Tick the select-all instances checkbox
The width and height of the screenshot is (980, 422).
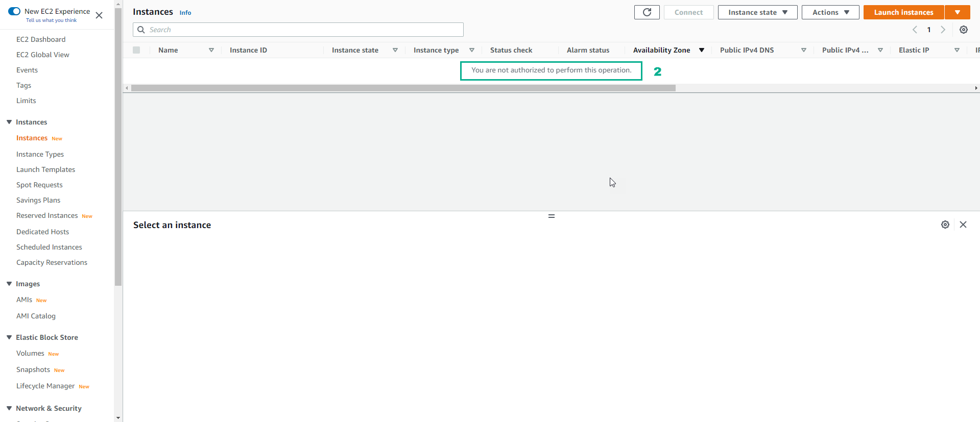(x=136, y=50)
